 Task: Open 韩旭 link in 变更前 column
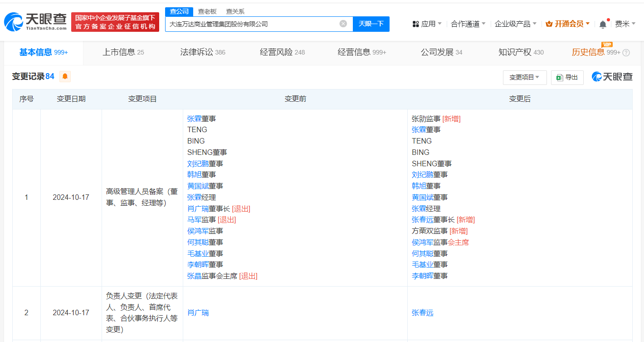194,174
